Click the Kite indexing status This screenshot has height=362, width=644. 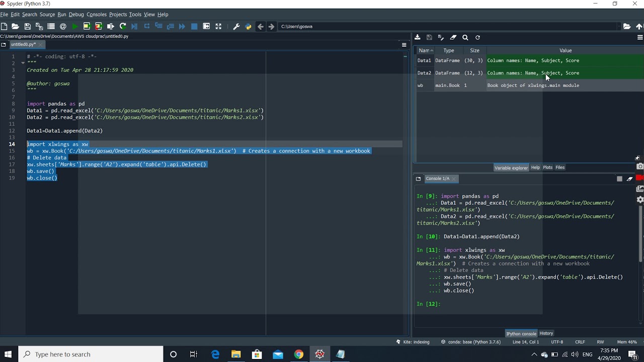point(413,342)
